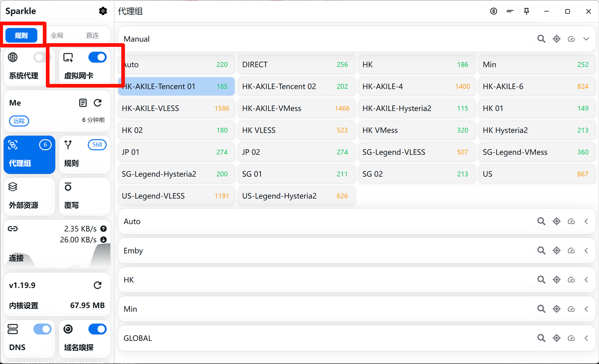The height and width of the screenshot is (364, 599).
Task: Switch to 全局 global mode tab
Action: [57, 35]
